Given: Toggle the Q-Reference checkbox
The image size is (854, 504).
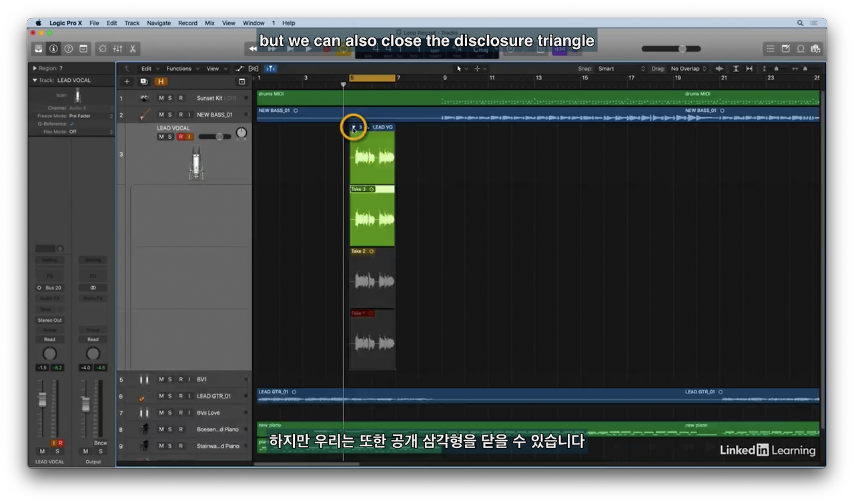Looking at the screenshot, I should (72, 124).
